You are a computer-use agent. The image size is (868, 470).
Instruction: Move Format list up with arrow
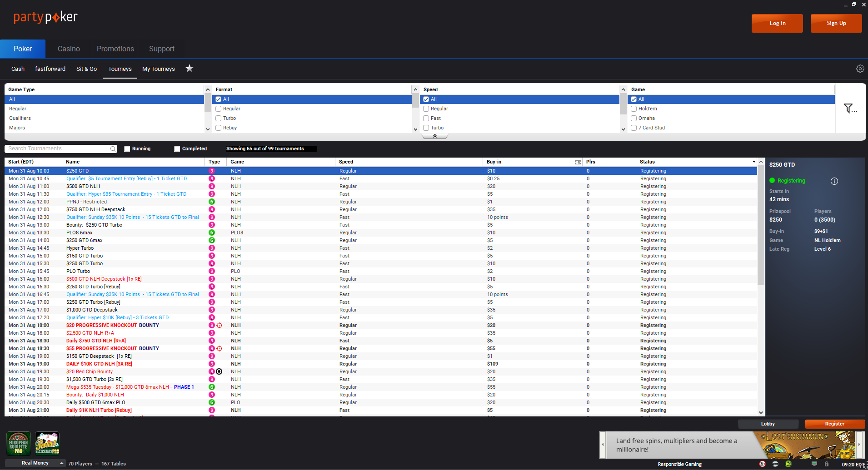(x=415, y=89)
